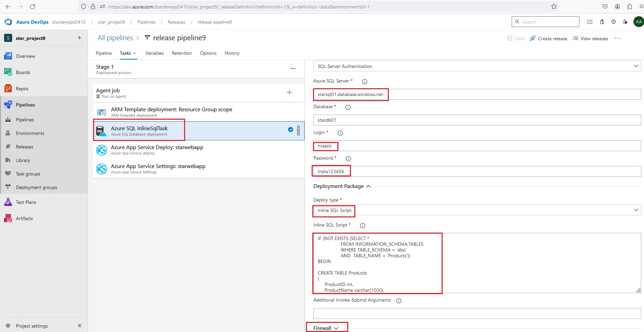The image size is (644, 332).
Task: Open user settings icon in header
Action: [625, 22]
